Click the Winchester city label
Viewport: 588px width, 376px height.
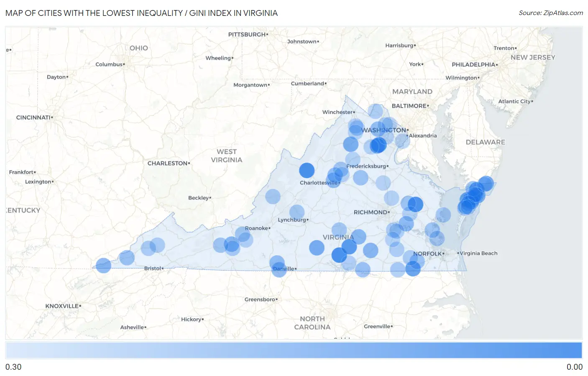click(x=337, y=112)
